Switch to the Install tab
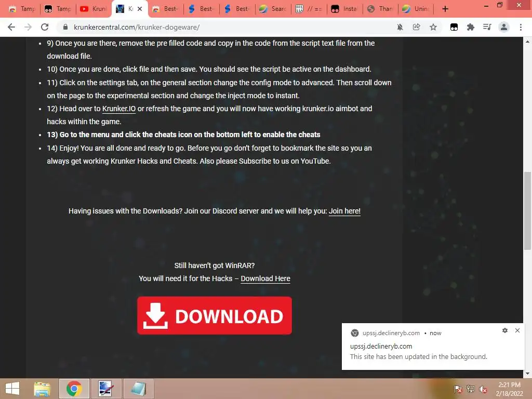532x399 pixels. pos(344,9)
